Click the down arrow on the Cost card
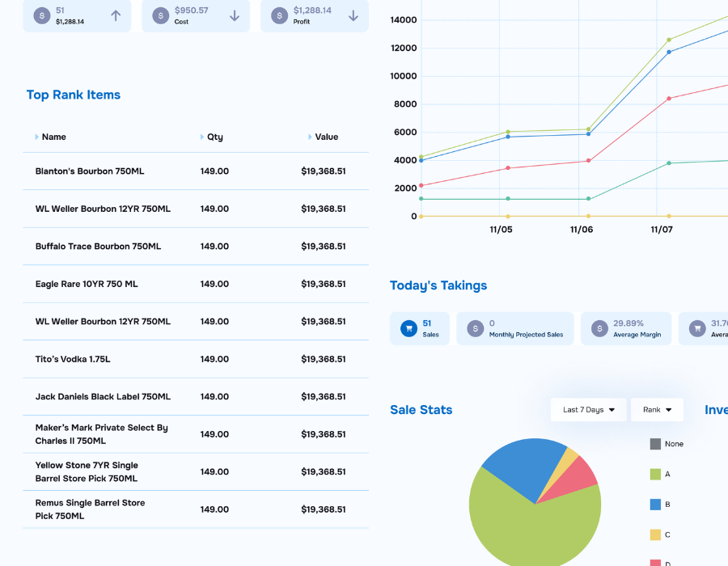The width and height of the screenshot is (728, 566). [x=235, y=16]
